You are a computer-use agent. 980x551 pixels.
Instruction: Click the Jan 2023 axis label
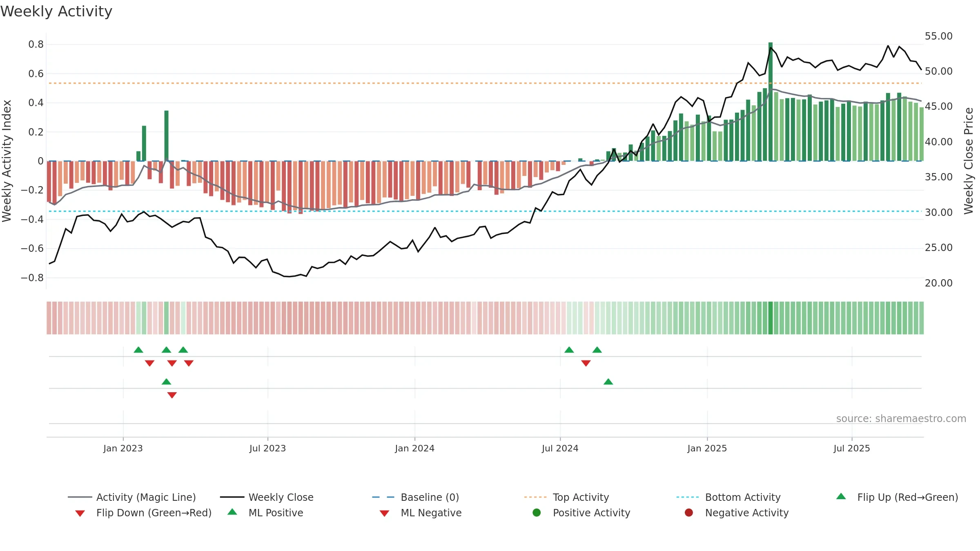123,448
